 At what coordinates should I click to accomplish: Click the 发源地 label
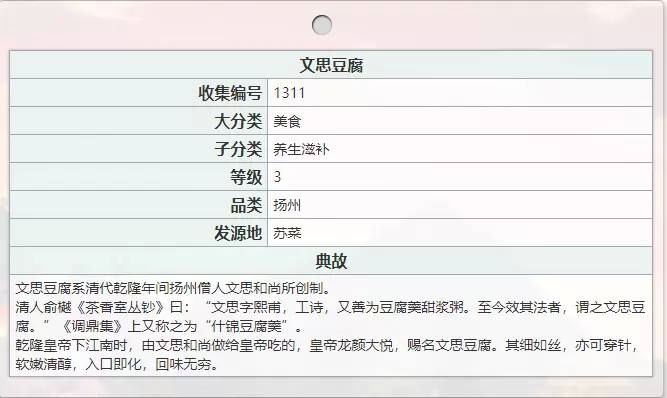(x=238, y=233)
